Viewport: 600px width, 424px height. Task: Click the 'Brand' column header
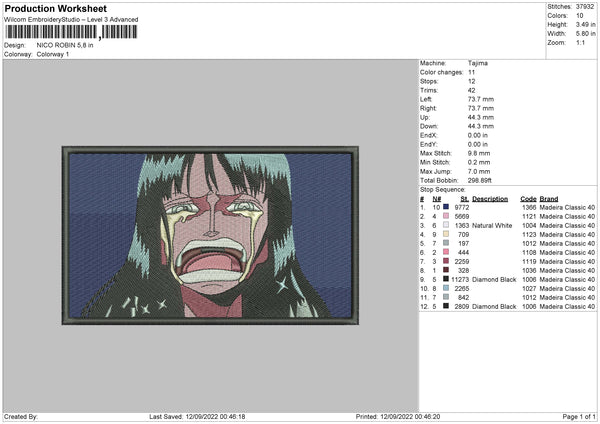(x=549, y=199)
